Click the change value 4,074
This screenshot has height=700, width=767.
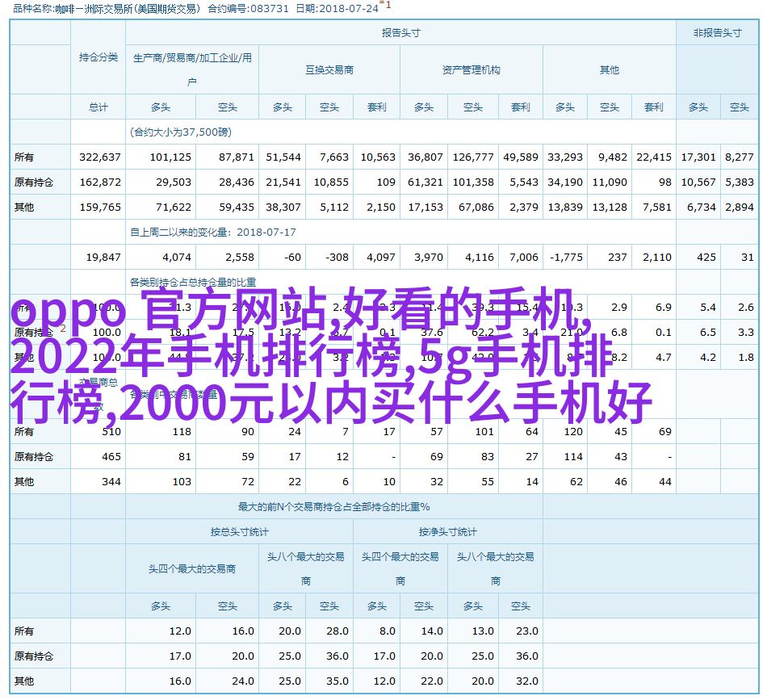(x=177, y=257)
